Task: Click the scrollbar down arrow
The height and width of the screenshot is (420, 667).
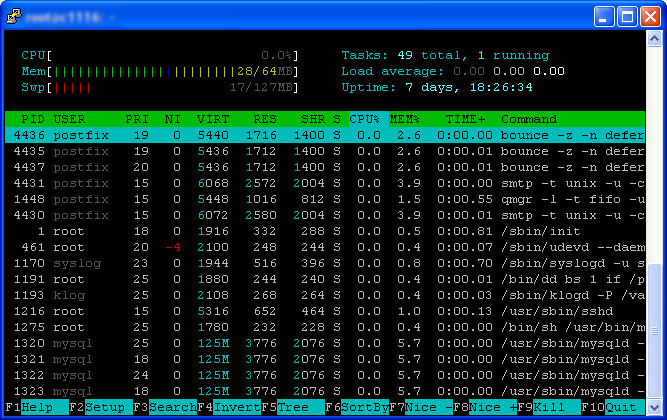Action: [x=654, y=407]
